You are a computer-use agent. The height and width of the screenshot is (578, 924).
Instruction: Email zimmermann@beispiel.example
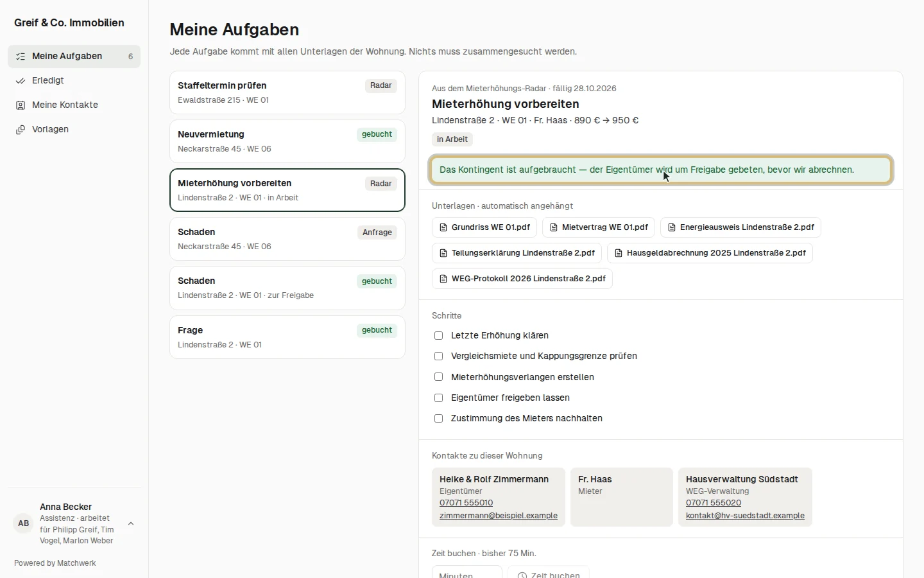point(499,516)
